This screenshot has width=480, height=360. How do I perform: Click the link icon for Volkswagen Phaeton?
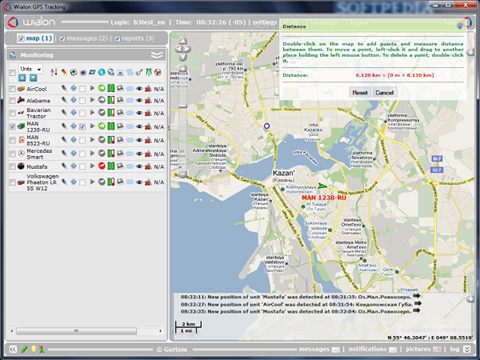tap(130, 182)
